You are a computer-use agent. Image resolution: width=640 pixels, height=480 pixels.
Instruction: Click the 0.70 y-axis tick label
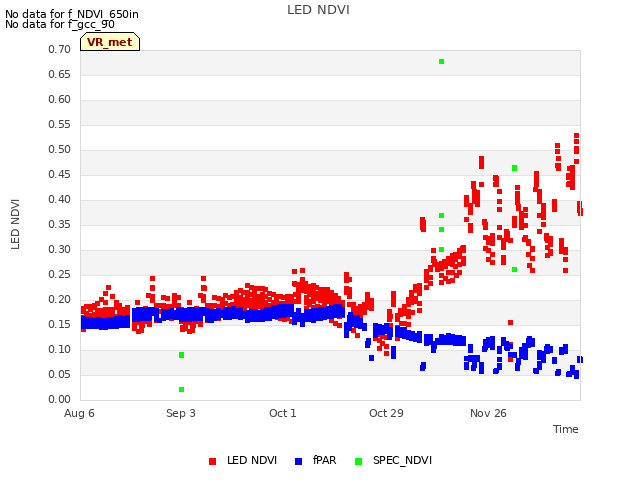click(59, 49)
